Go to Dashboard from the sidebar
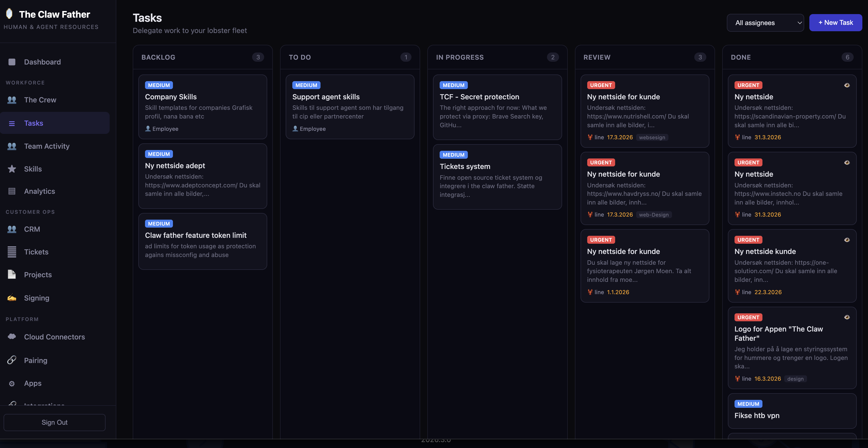 pyautogui.click(x=42, y=62)
